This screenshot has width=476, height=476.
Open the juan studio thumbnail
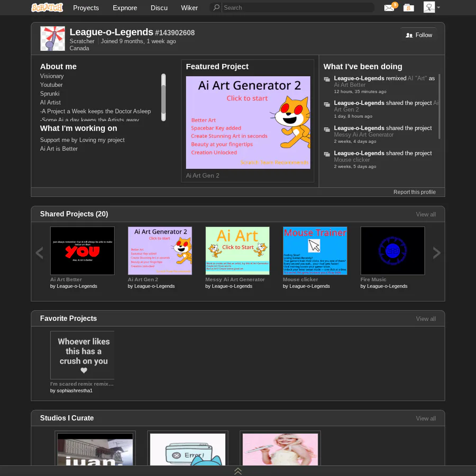(x=95, y=449)
